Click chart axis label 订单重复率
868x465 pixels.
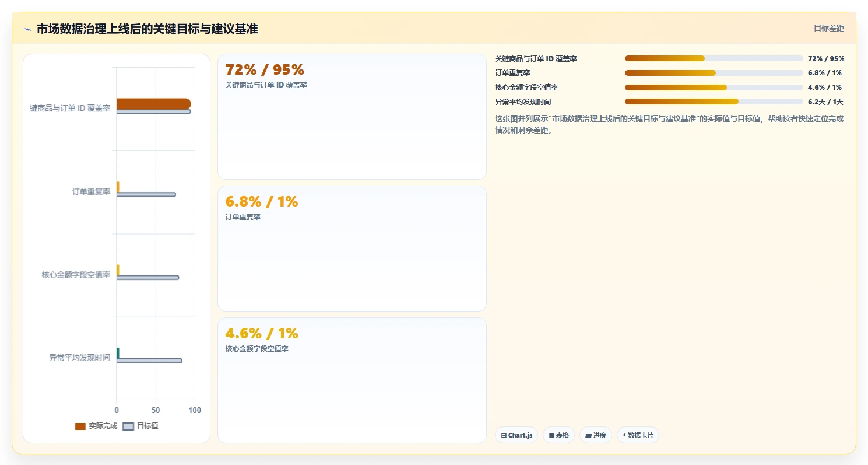(x=91, y=191)
